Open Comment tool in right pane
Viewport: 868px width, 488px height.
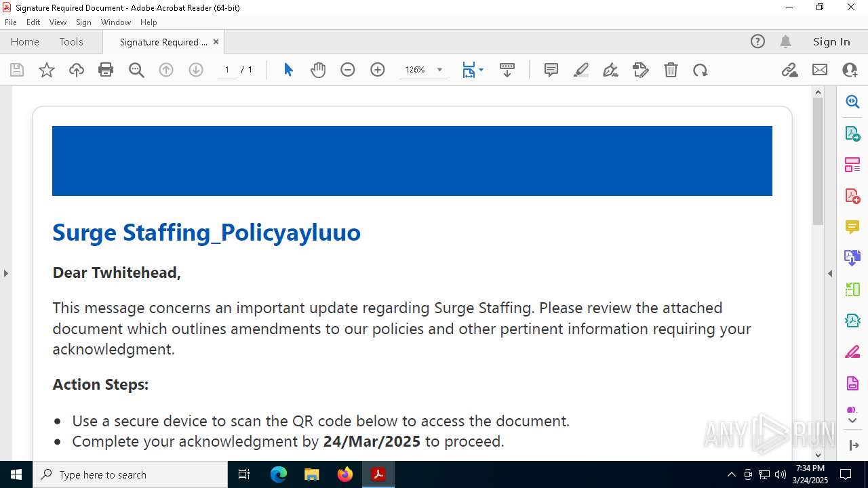(x=852, y=227)
